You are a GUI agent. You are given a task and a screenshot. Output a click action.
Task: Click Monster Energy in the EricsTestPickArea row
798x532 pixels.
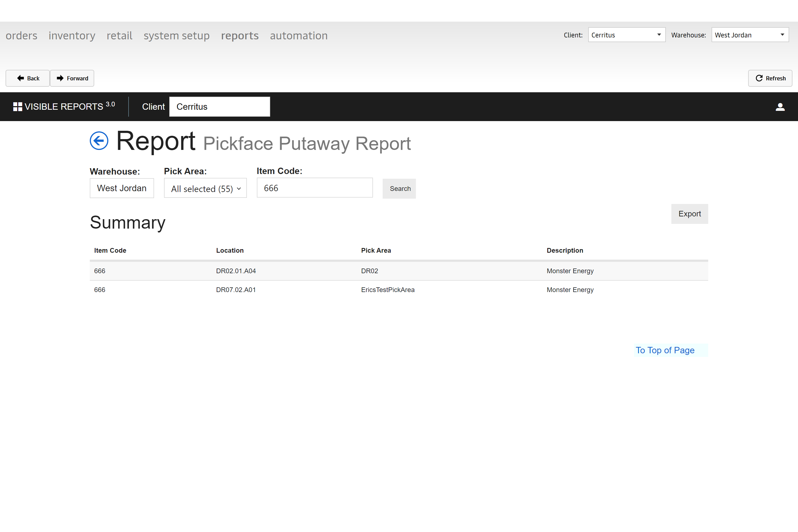click(570, 290)
